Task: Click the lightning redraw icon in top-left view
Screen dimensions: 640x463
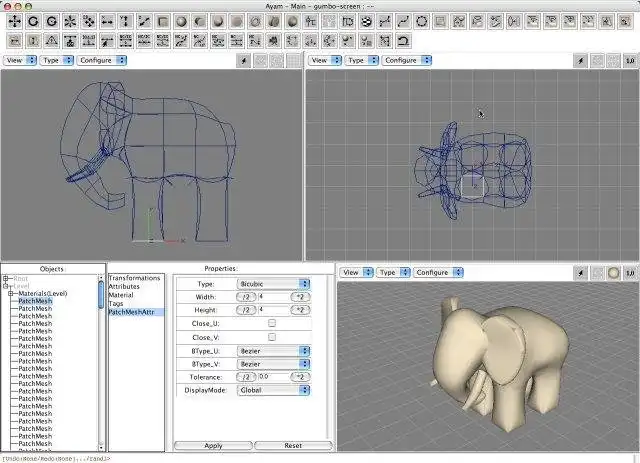Action: [x=244, y=61]
